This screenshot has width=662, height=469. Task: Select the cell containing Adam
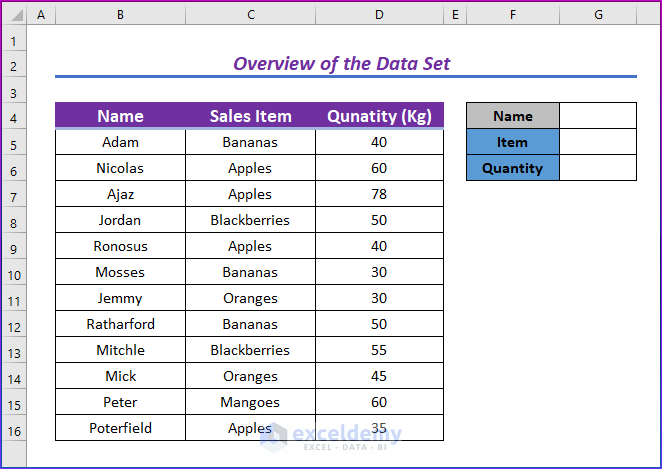(x=120, y=142)
